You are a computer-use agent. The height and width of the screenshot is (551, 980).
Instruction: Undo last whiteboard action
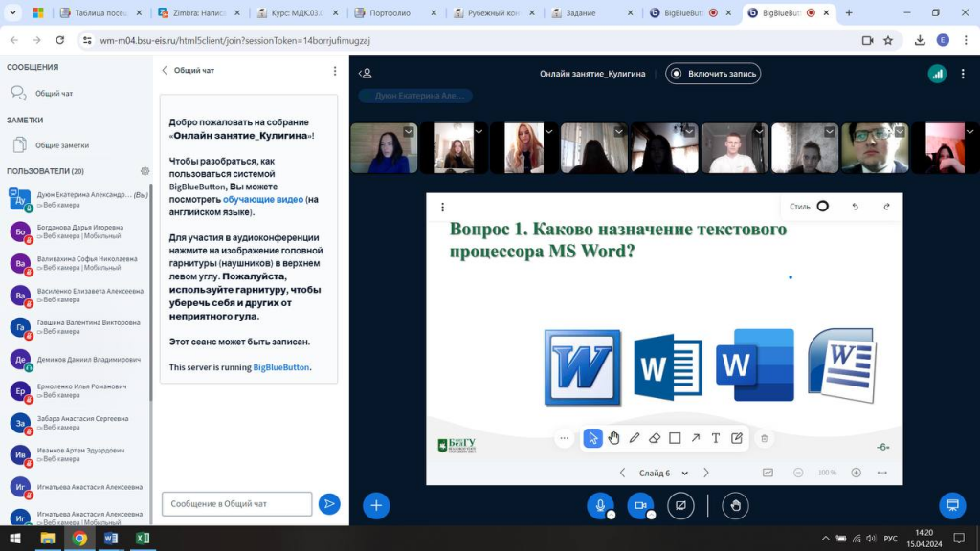pos(855,207)
